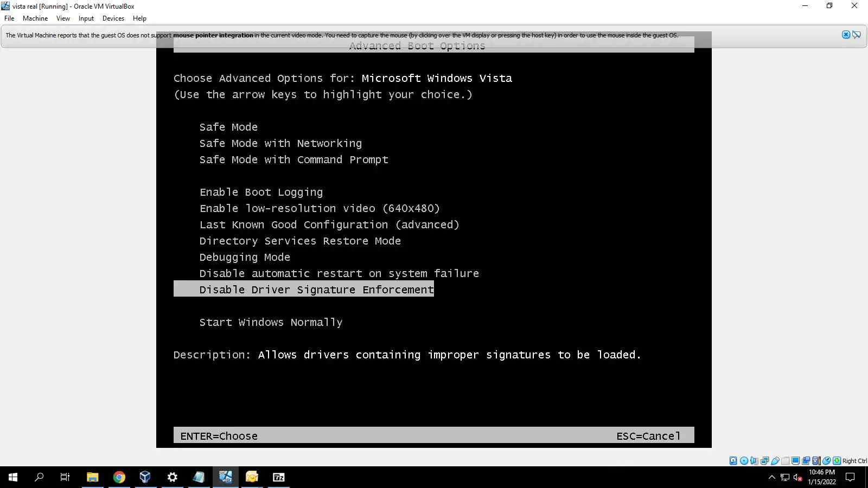Open Settings gear from the taskbar
Image resolution: width=868 pixels, height=488 pixels.
tap(173, 477)
